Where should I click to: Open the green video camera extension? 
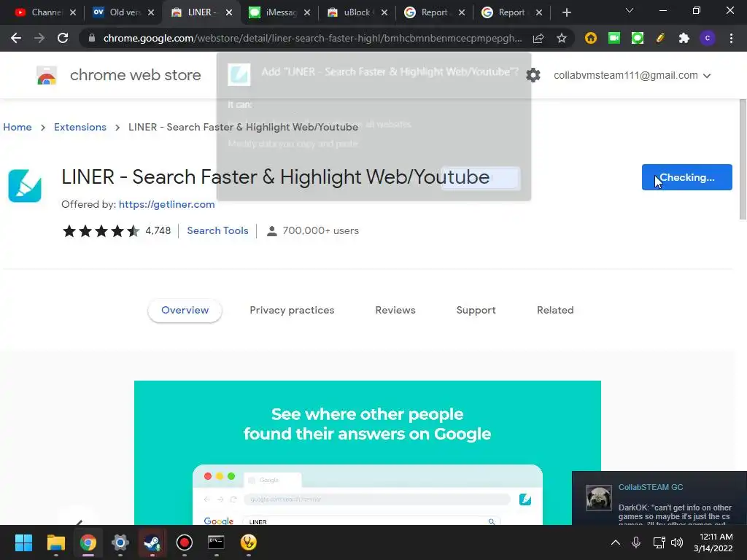(x=614, y=38)
